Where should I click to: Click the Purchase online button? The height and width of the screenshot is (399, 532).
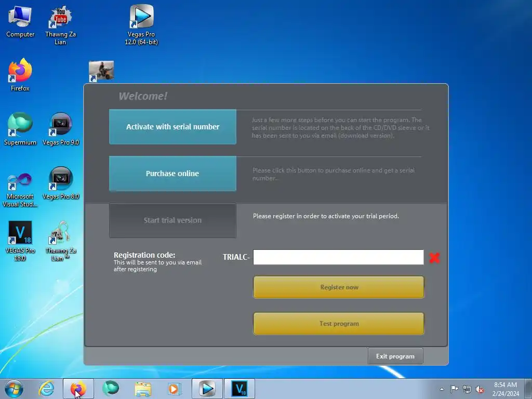pos(172,174)
